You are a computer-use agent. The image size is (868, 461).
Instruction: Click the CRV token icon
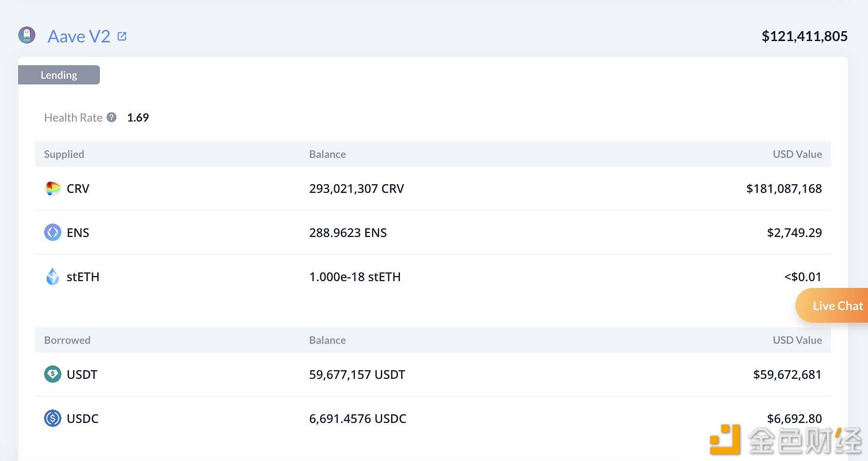[53, 189]
